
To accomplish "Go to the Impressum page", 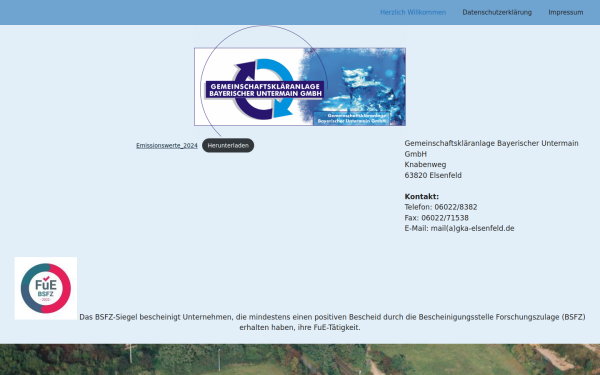I will [x=566, y=12].
